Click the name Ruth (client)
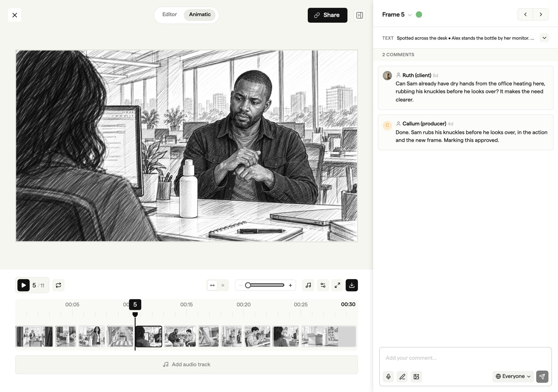Screen dimensions: 558x392 coord(417,75)
